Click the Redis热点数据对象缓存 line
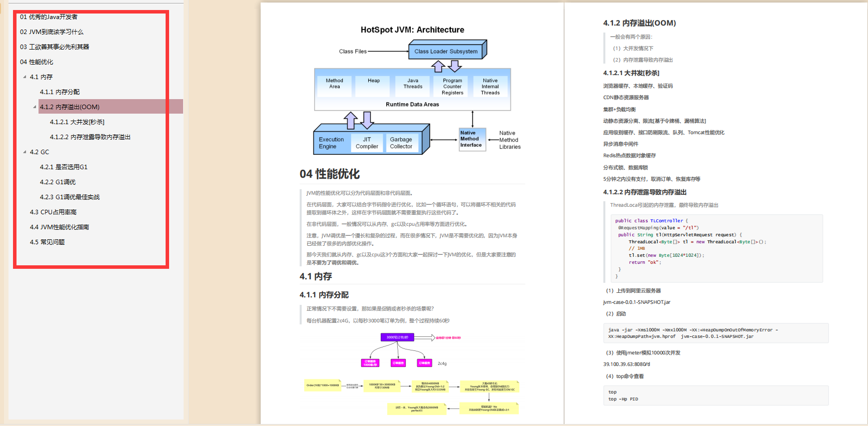 (x=629, y=156)
